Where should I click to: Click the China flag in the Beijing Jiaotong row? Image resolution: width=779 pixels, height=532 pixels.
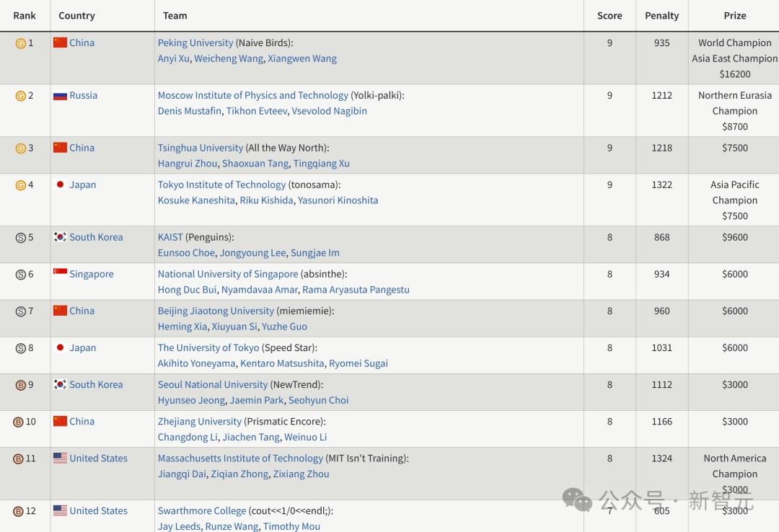pyautogui.click(x=60, y=311)
